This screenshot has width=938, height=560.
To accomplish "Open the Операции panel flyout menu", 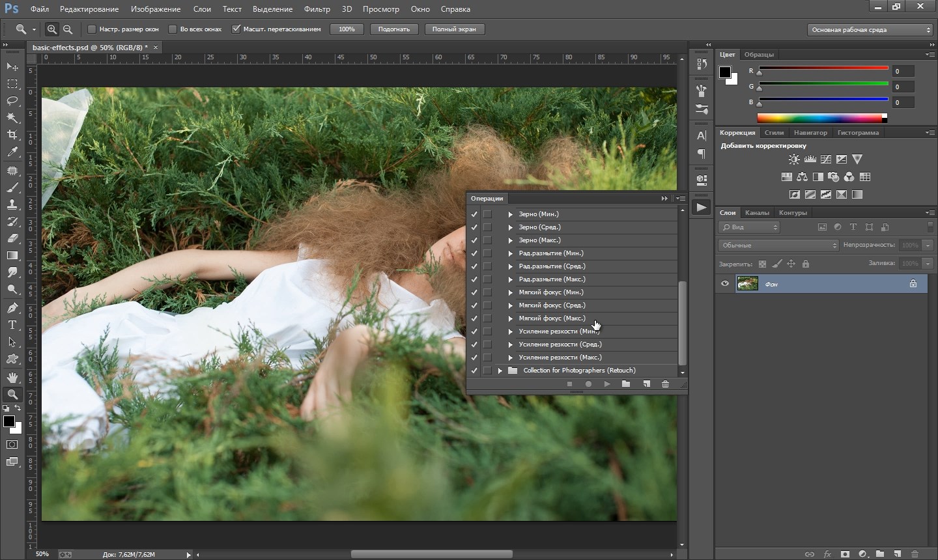I will point(681,198).
